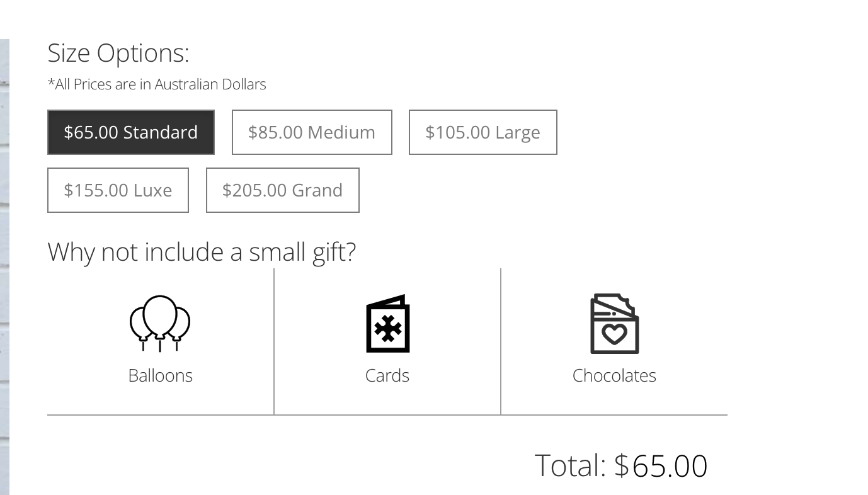Choose the chocolate box heart icon
868x495 pixels.
click(614, 324)
